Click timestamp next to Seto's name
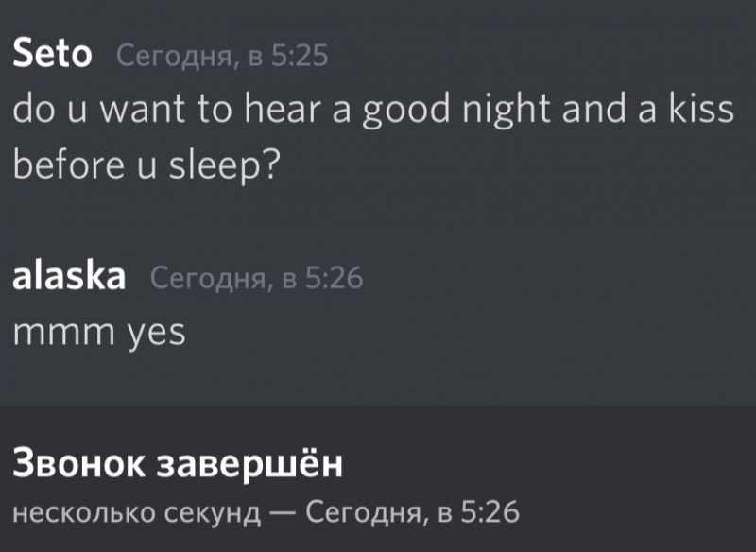This screenshot has height=552, width=756. click(221, 58)
